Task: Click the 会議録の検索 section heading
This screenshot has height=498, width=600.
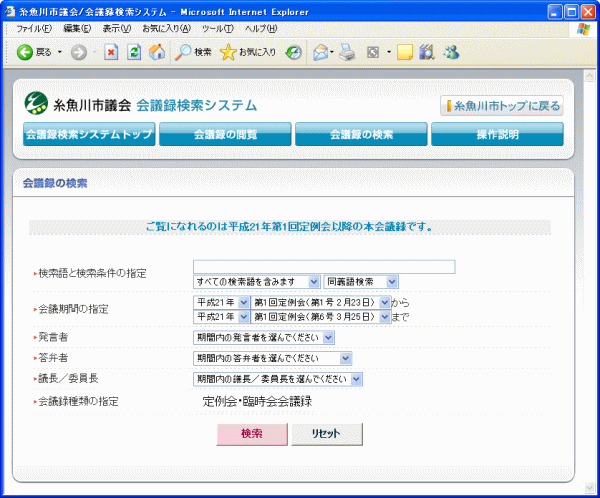Action: [x=55, y=183]
